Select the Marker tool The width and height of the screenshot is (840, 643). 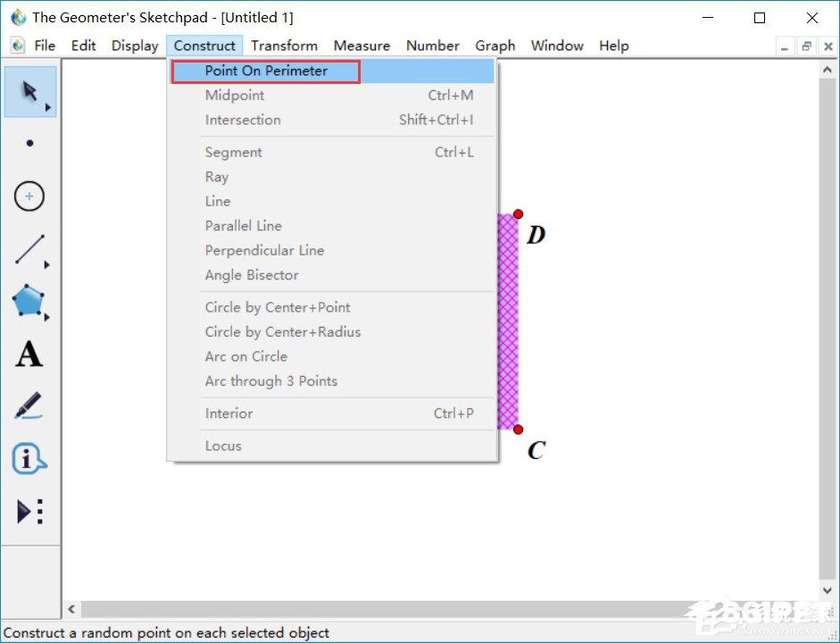click(x=29, y=405)
